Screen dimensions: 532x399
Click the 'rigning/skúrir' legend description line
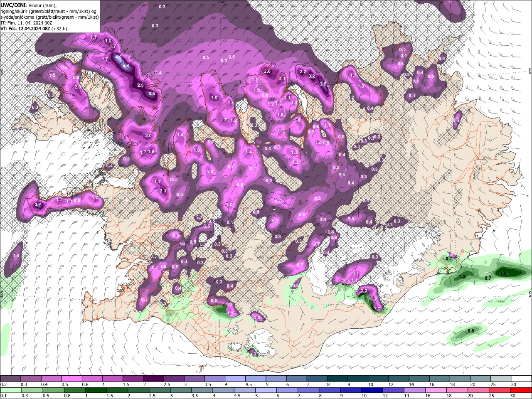49,11
